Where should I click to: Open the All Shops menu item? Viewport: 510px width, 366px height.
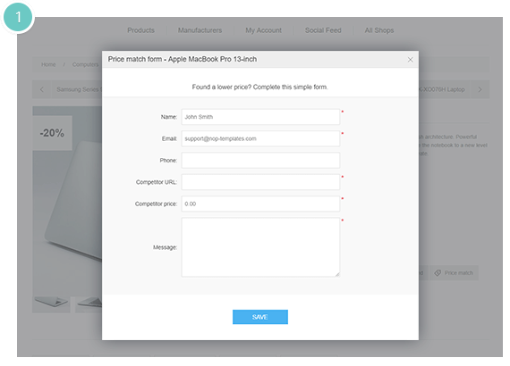(x=379, y=30)
